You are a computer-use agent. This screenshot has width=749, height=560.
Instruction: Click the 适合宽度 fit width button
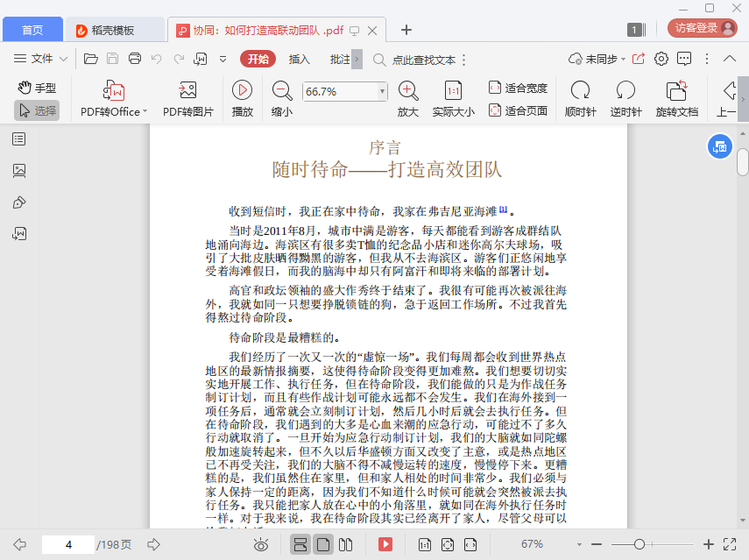517,88
